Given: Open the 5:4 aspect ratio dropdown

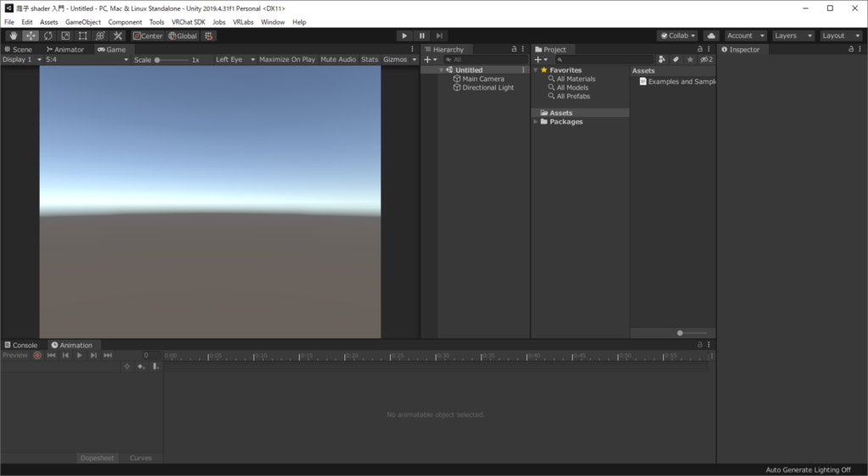Looking at the screenshot, I should point(86,60).
